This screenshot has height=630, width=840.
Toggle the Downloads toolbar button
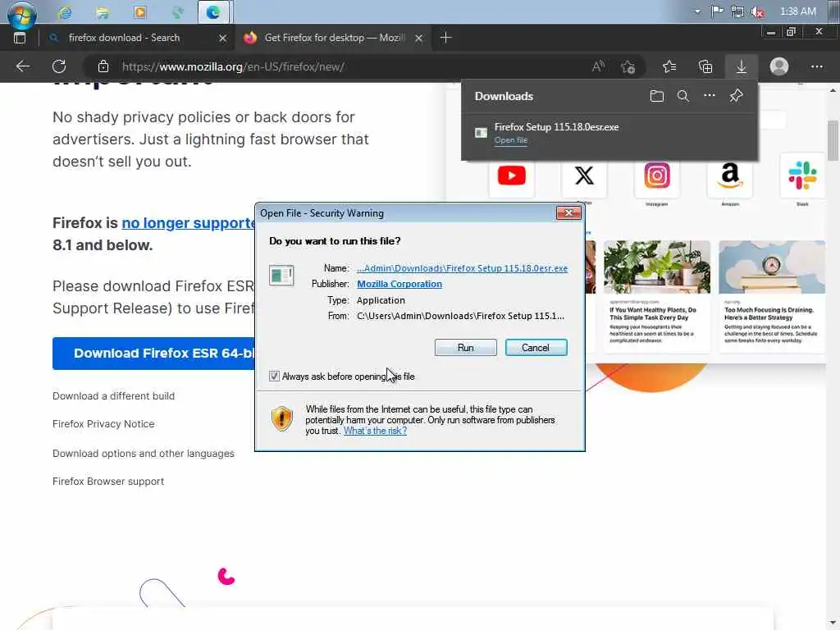click(x=742, y=66)
